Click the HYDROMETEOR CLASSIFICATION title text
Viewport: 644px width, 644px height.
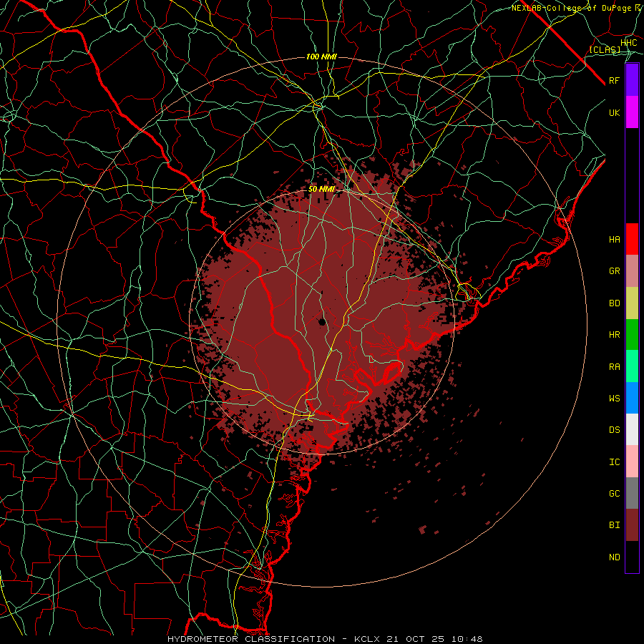click(x=251, y=639)
